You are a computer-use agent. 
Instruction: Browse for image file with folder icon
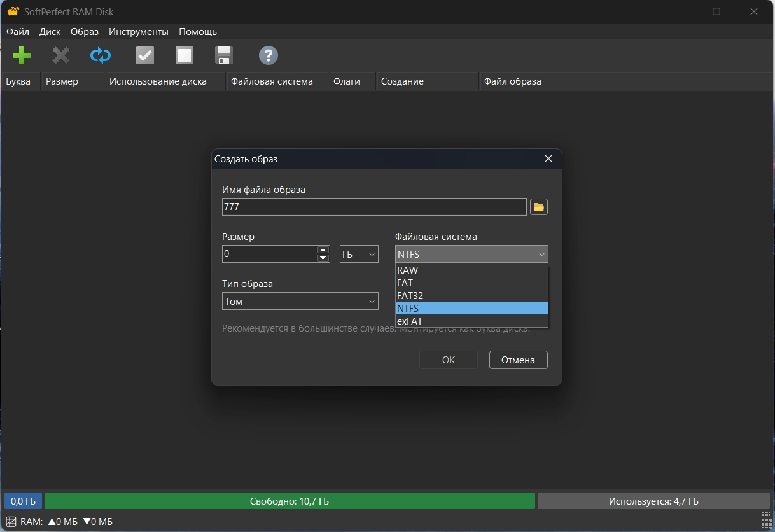tap(539, 207)
